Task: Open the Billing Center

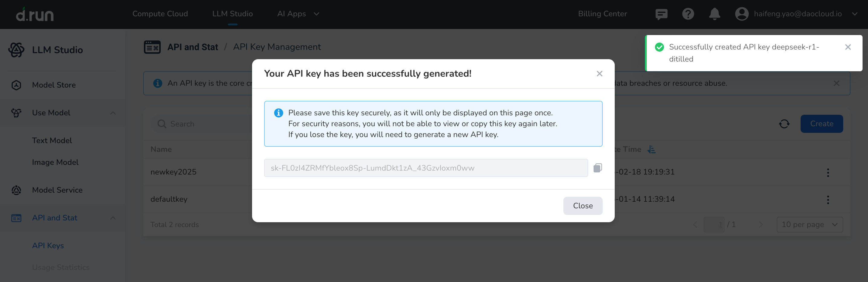Action: 602,14
